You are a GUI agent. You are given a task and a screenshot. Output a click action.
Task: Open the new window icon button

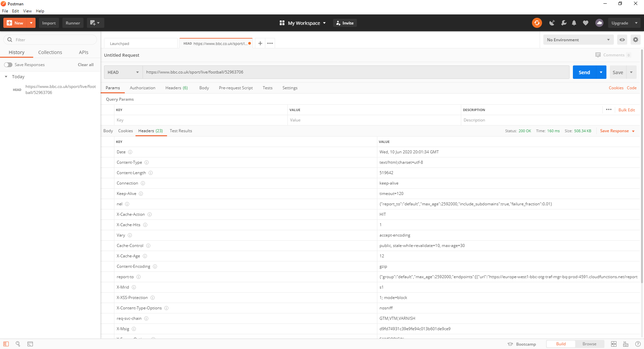point(95,23)
